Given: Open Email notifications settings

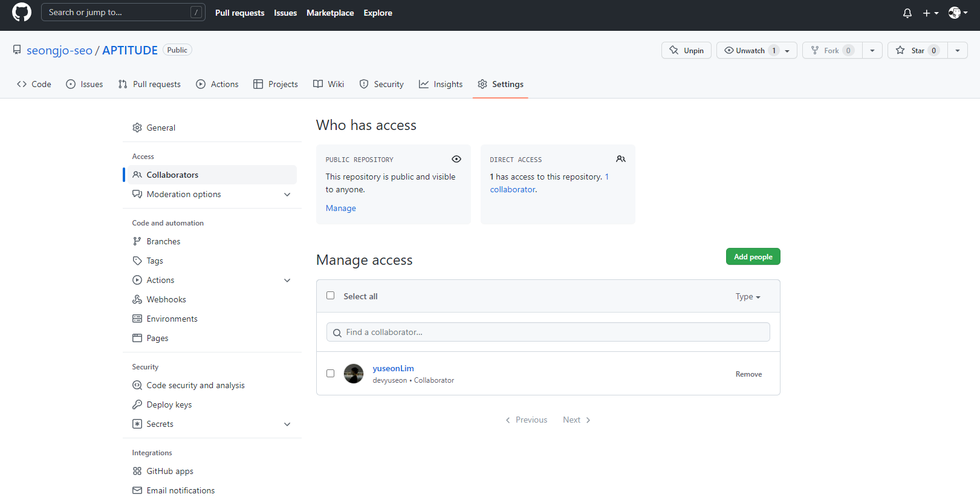Looking at the screenshot, I should pos(212,490).
